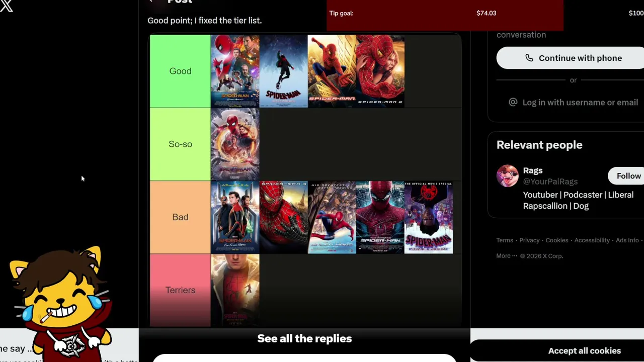Follow the Rags account
Viewport: 644px width, 362px height.
[628, 176]
